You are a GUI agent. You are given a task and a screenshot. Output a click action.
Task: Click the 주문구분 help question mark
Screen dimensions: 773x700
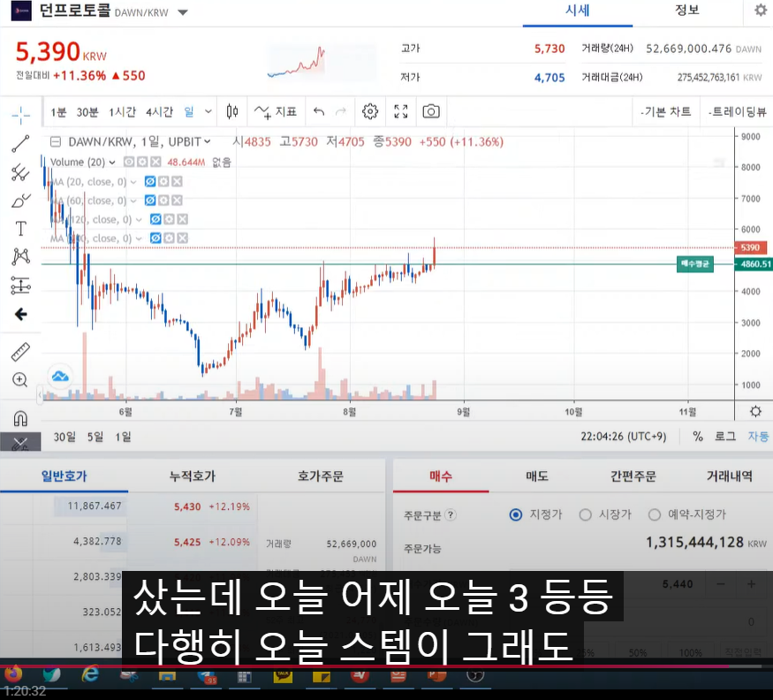pos(450,515)
